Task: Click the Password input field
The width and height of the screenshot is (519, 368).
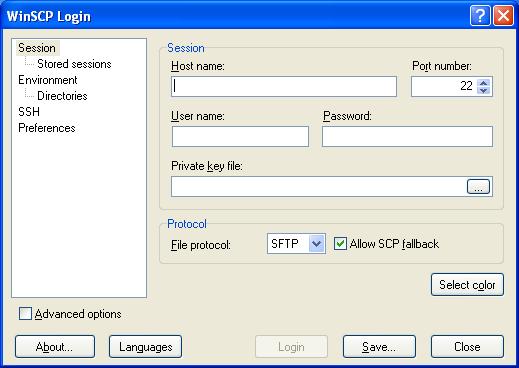Action: (x=407, y=136)
